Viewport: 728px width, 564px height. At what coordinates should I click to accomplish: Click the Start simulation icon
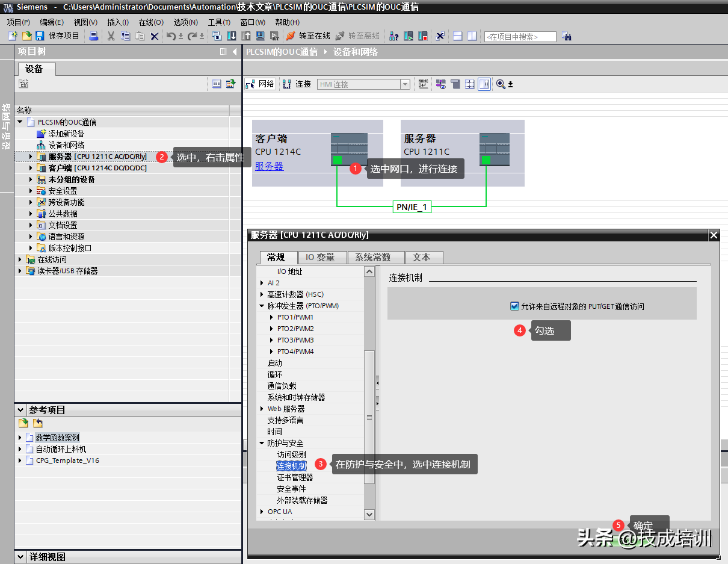point(260,36)
